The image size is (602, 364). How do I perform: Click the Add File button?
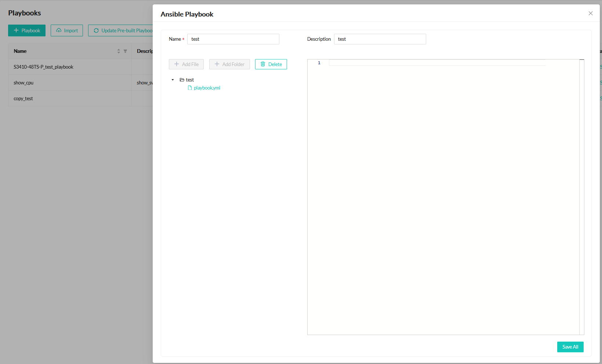click(x=186, y=64)
